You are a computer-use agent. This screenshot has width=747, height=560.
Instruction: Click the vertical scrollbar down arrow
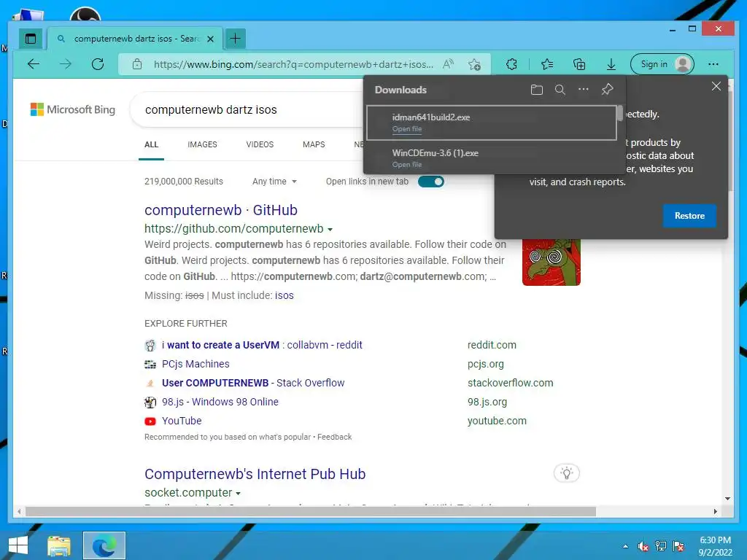click(x=727, y=499)
